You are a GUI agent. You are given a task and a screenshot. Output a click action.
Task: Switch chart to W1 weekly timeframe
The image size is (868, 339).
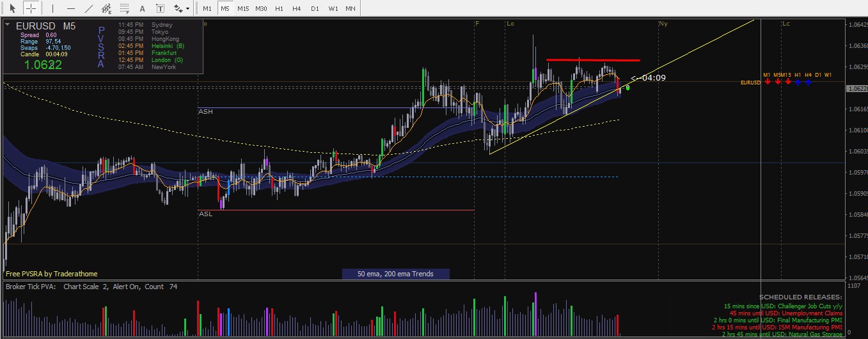click(333, 9)
